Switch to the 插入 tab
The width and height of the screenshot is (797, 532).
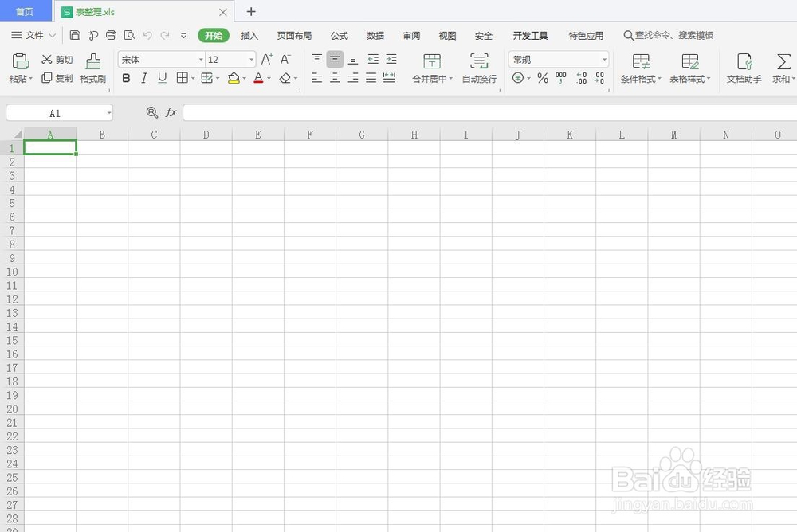click(x=249, y=36)
